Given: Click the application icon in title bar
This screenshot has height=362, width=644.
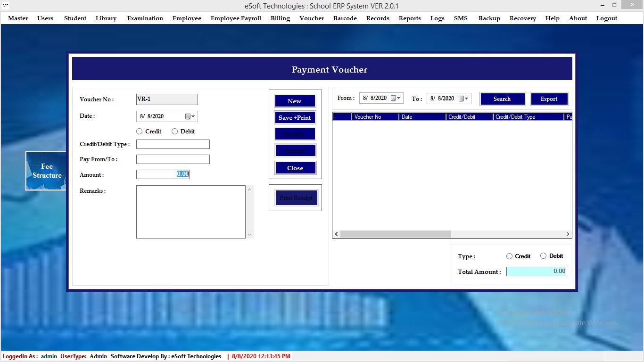Looking at the screenshot, I should (x=6, y=5).
